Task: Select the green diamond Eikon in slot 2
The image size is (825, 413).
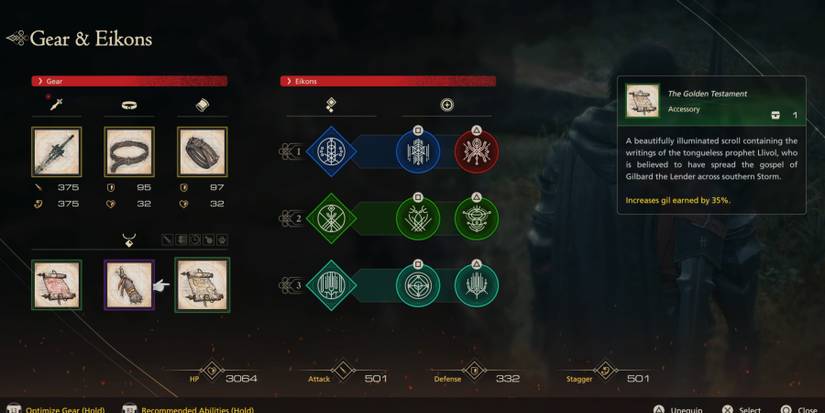Action: 331,218
